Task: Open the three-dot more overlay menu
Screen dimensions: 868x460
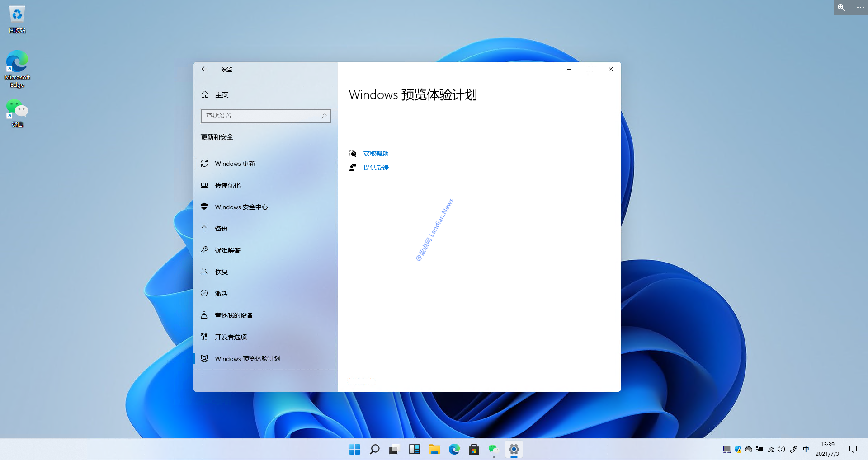Action: pyautogui.click(x=860, y=8)
